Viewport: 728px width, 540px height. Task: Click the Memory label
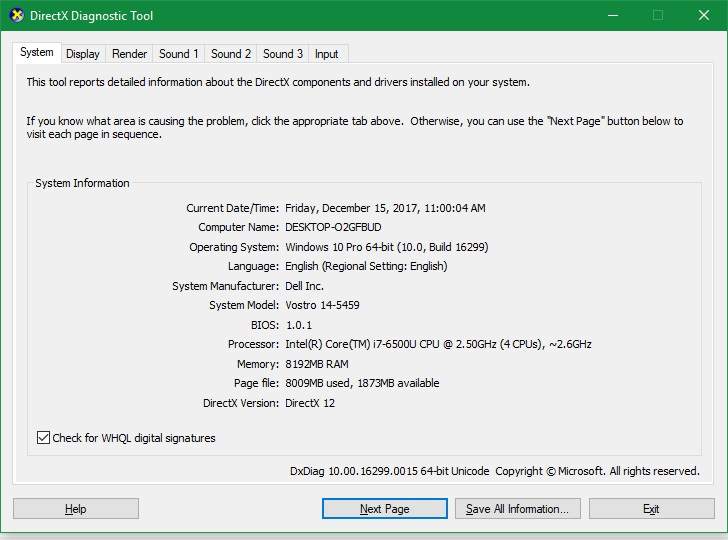[258, 364]
